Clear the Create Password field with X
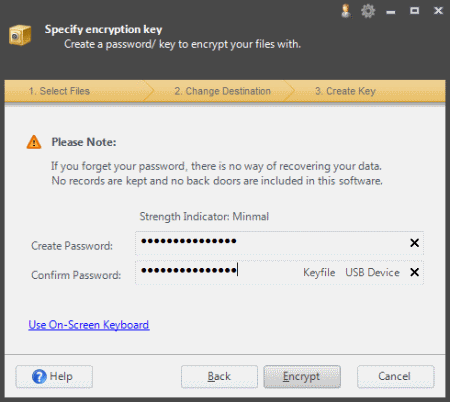The height and width of the screenshot is (402, 450). (414, 243)
